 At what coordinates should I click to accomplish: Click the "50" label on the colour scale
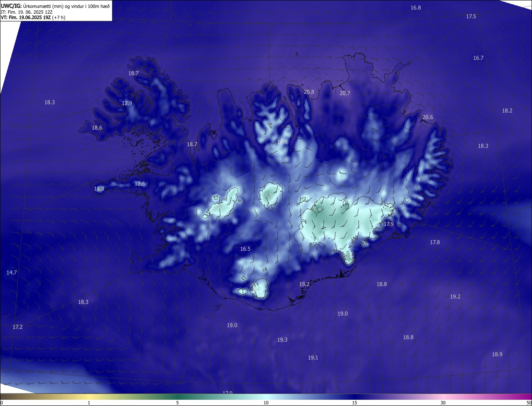point(529,403)
